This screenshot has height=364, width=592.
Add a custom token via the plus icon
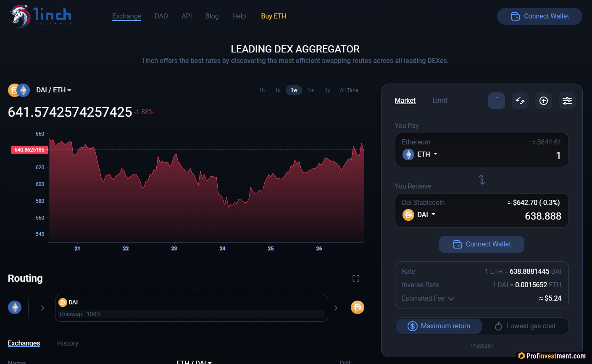[x=543, y=101]
